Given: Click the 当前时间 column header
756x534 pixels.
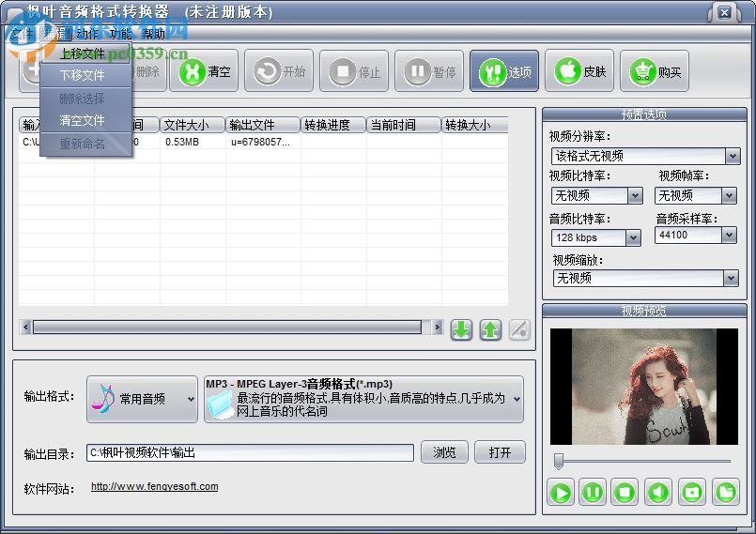Looking at the screenshot, I should coord(404,125).
